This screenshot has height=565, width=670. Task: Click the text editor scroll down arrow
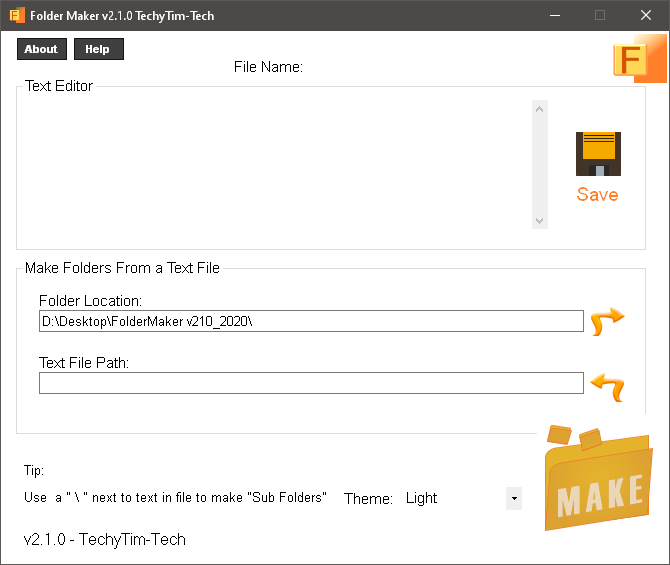tap(540, 221)
